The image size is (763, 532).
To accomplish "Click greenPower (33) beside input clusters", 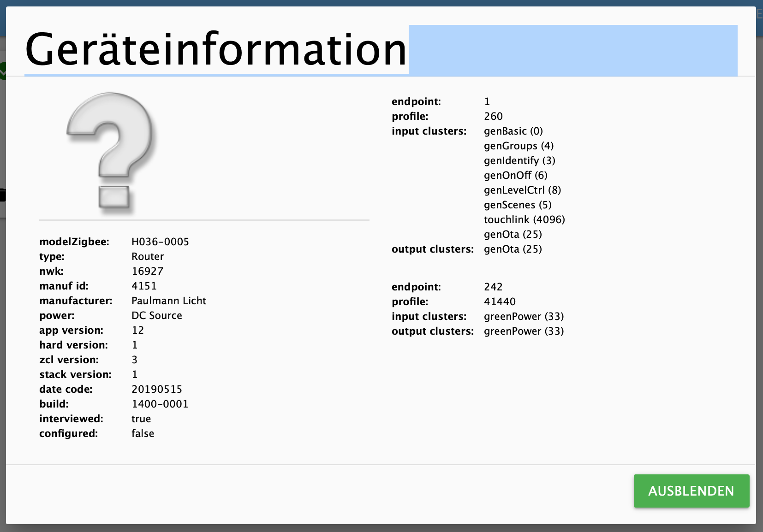I will [x=524, y=316].
